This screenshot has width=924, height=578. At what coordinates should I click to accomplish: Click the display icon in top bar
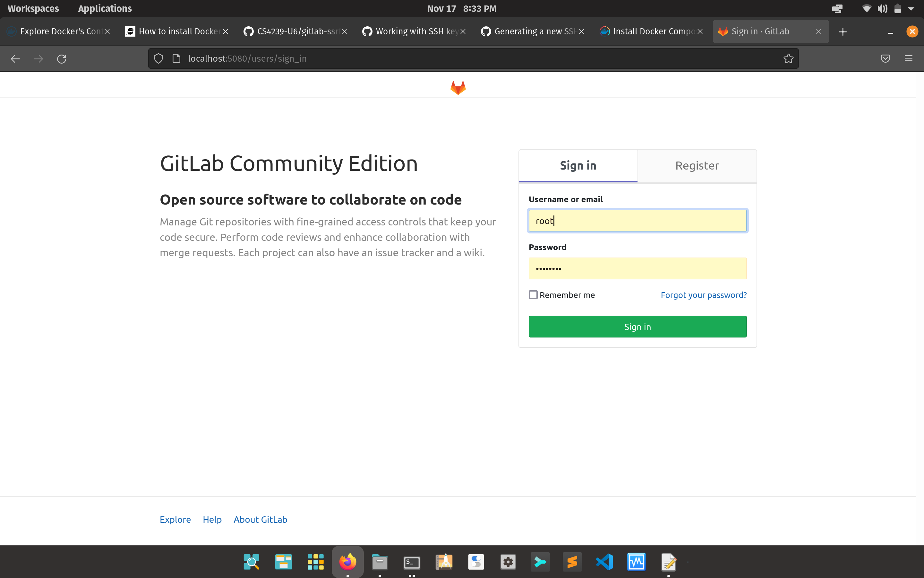tap(837, 8)
